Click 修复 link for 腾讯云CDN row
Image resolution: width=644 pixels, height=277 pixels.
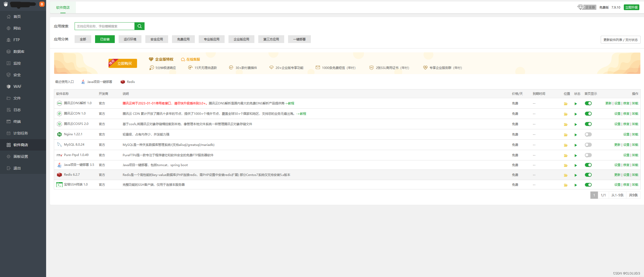(626, 114)
